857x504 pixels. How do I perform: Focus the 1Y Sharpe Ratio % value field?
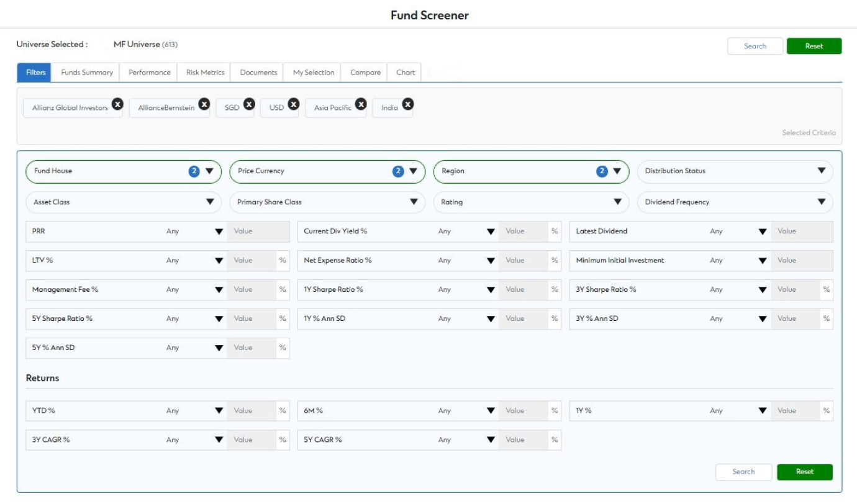(524, 290)
